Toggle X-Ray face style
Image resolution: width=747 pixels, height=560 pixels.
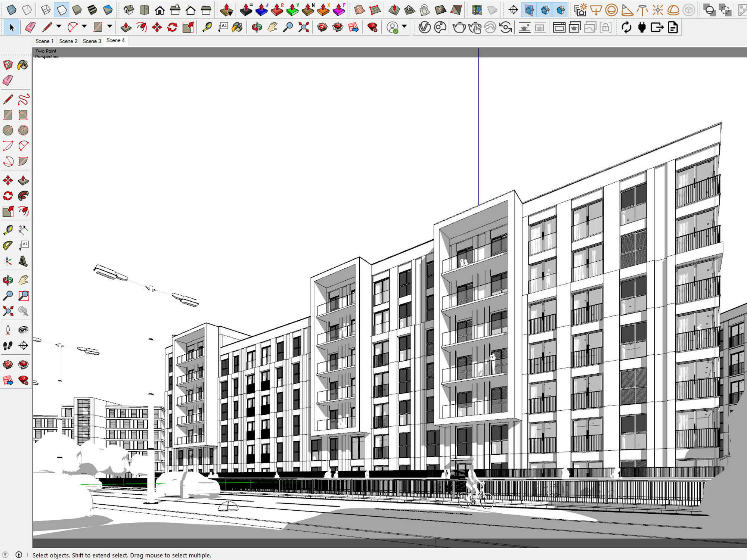coord(11,10)
